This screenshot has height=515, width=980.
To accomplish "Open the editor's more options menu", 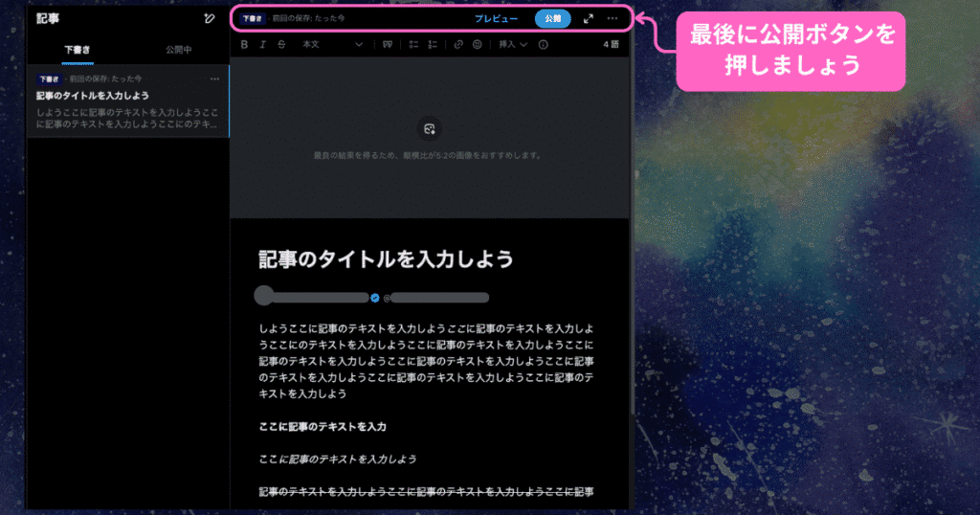I will pos(612,19).
